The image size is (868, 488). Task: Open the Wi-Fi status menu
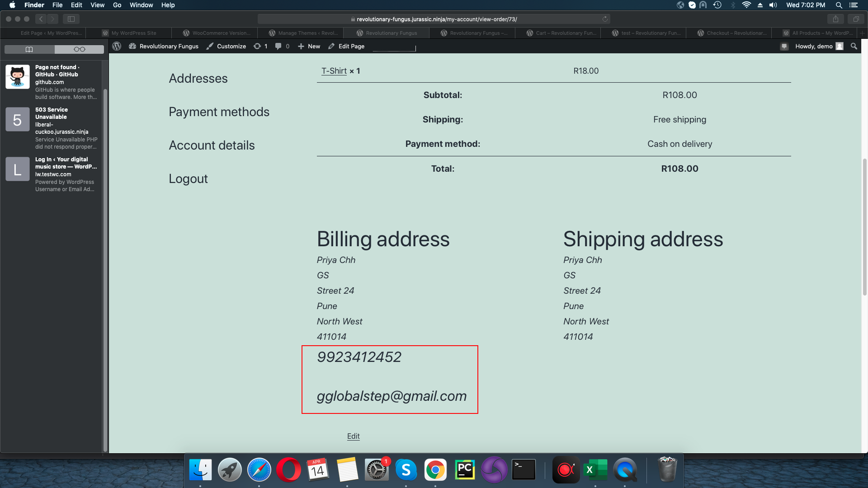click(x=746, y=5)
